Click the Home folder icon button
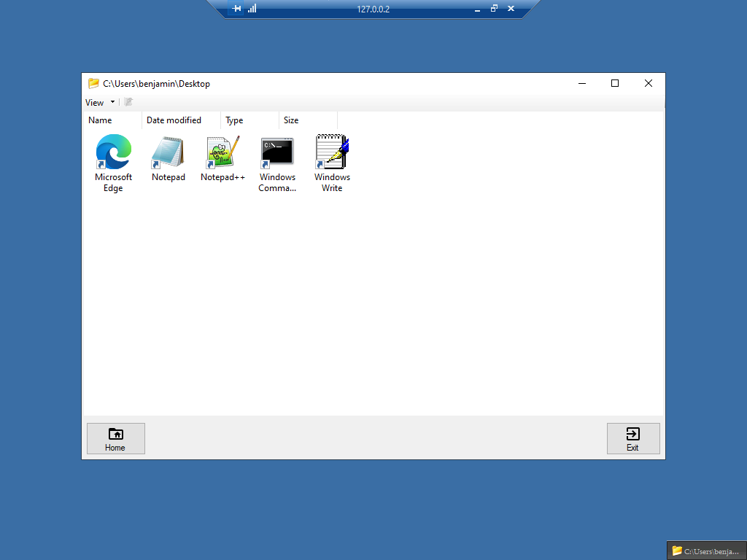Image resolution: width=747 pixels, height=560 pixels. click(115, 433)
